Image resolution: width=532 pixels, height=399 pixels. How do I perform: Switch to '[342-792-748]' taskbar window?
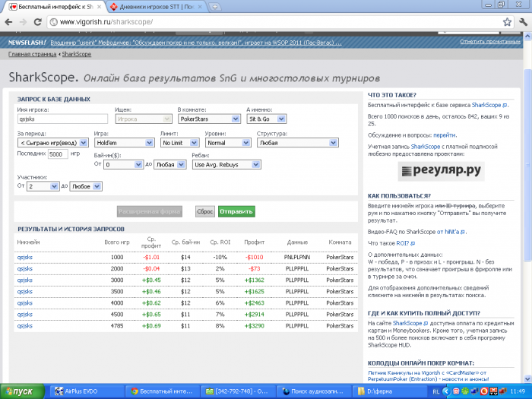click(237, 391)
